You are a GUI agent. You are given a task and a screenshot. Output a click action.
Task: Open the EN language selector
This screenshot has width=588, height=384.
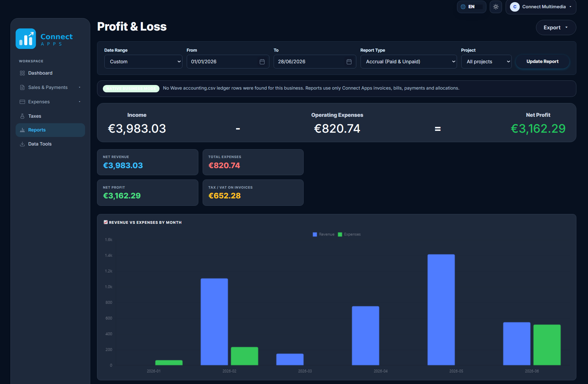(471, 7)
